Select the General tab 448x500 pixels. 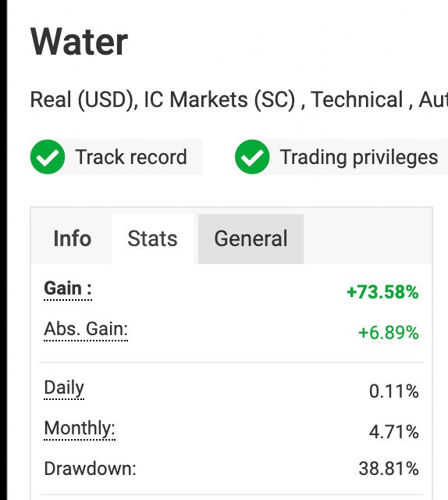pyautogui.click(x=251, y=239)
